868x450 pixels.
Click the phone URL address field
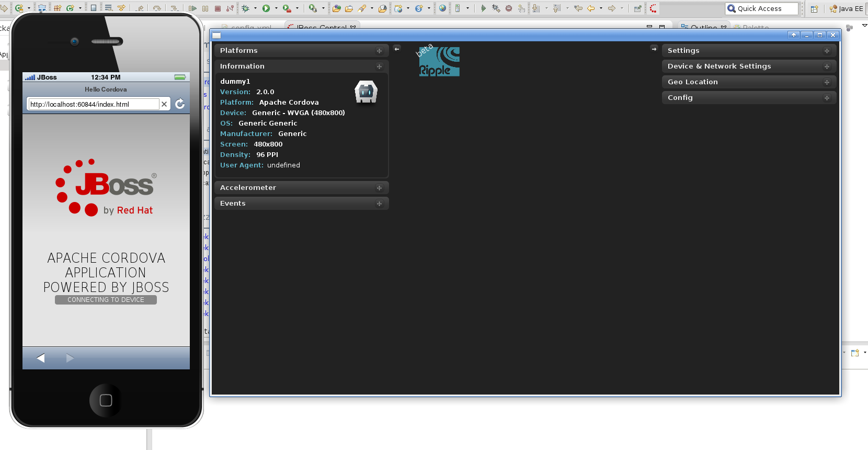[x=93, y=104]
